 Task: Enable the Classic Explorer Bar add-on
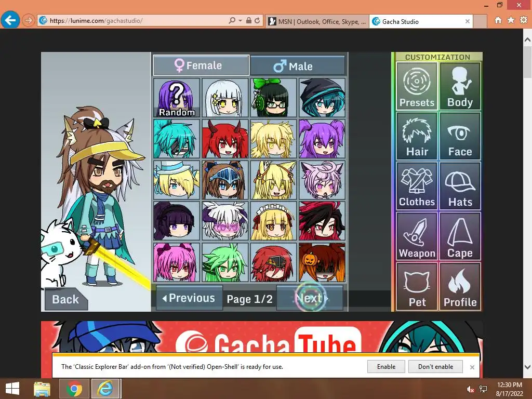pyautogui.click(x=386, y=366)
